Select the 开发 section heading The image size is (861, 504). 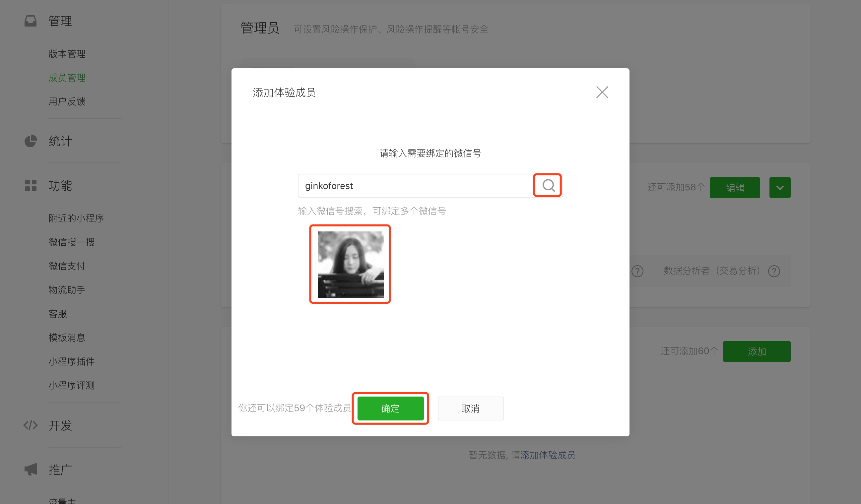click(60, 425)
